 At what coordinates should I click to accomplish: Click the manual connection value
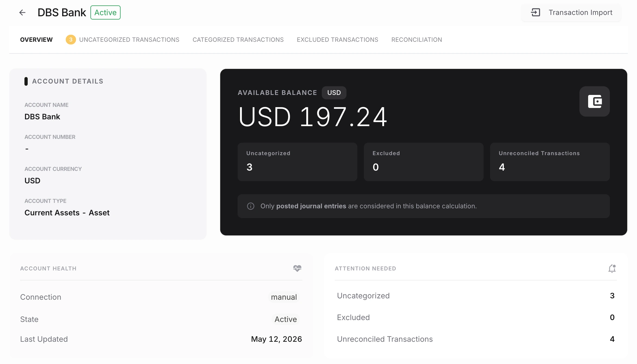(x=284, y=297)
